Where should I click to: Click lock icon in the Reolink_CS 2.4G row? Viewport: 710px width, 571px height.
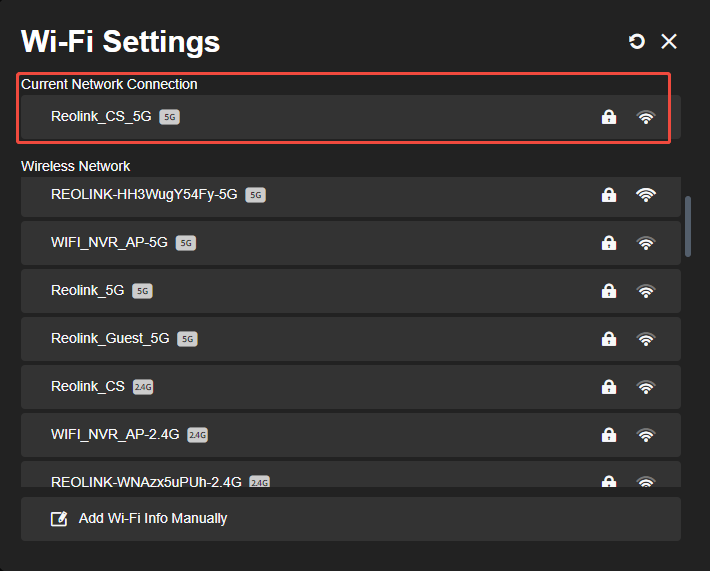(609, 387)
